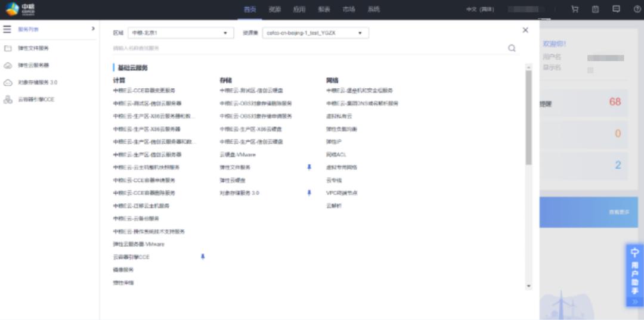644x320 pixels.
Task: Click the service name search input field
Action: tap(308, 48)
